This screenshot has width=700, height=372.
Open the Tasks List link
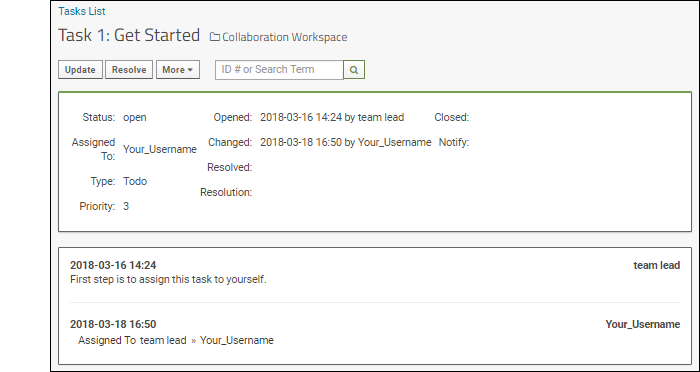pos(82,11)
